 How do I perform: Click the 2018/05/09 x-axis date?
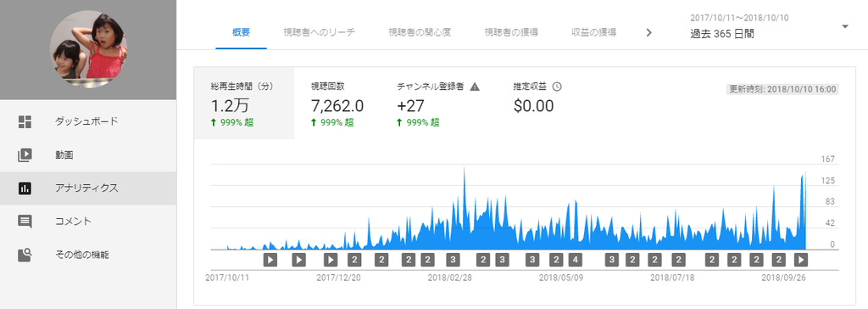point(561,278)
